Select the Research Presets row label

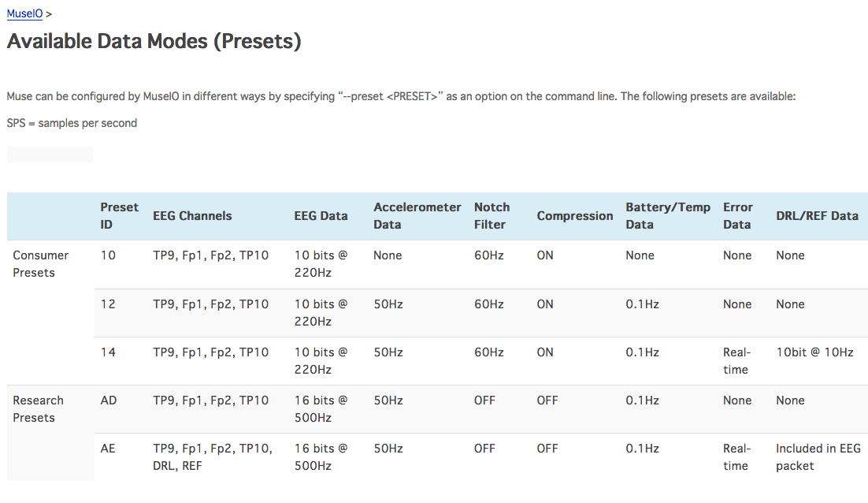coord(38,408)
